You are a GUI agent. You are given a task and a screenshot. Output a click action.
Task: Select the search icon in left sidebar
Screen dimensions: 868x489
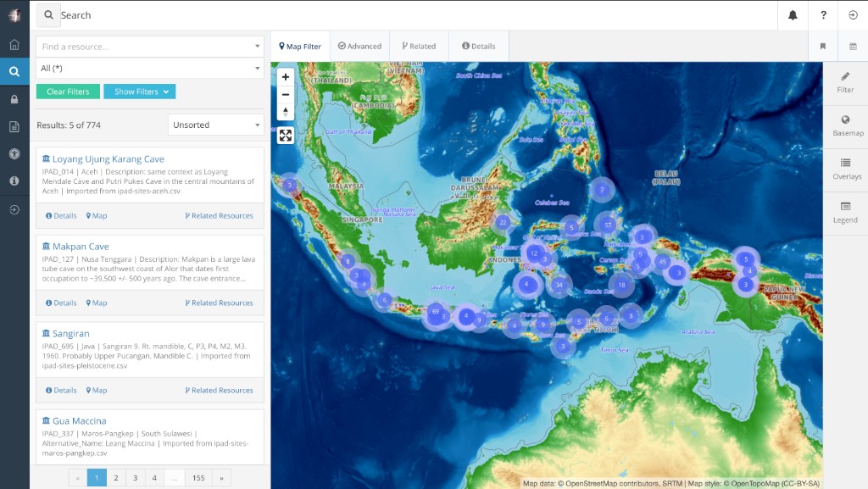click(x=14, y=71)
